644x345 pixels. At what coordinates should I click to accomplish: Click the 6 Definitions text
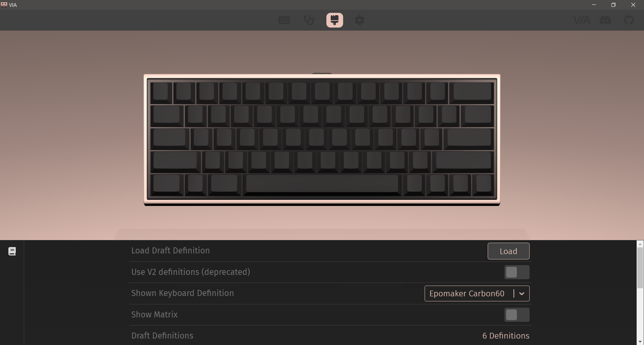(506, 336)
